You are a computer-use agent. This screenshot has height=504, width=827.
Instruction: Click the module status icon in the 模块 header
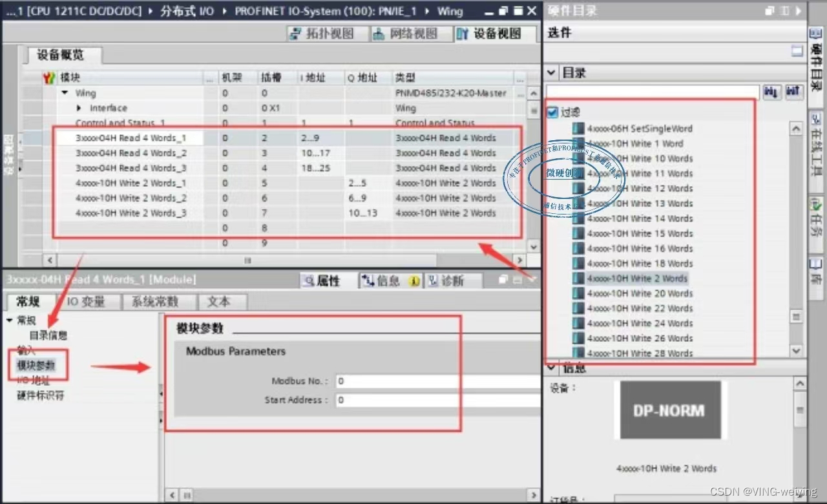(x=50, y=78)
